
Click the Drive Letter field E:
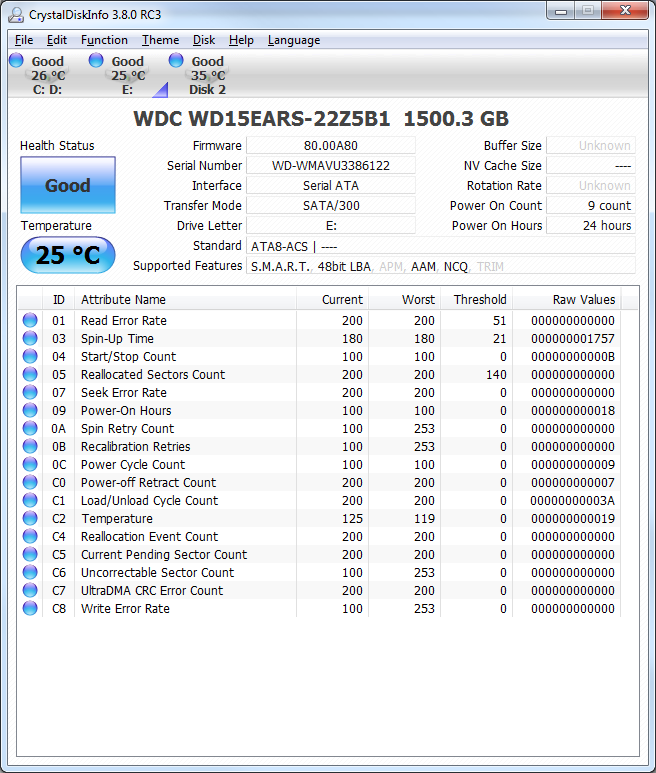pyautogui.click(x=331, y=225)
